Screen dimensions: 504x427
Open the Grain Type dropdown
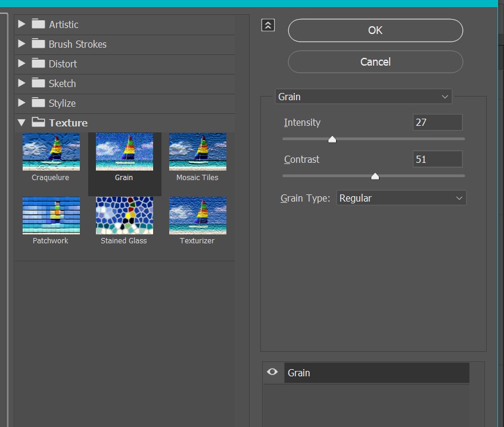pos(400,197)
